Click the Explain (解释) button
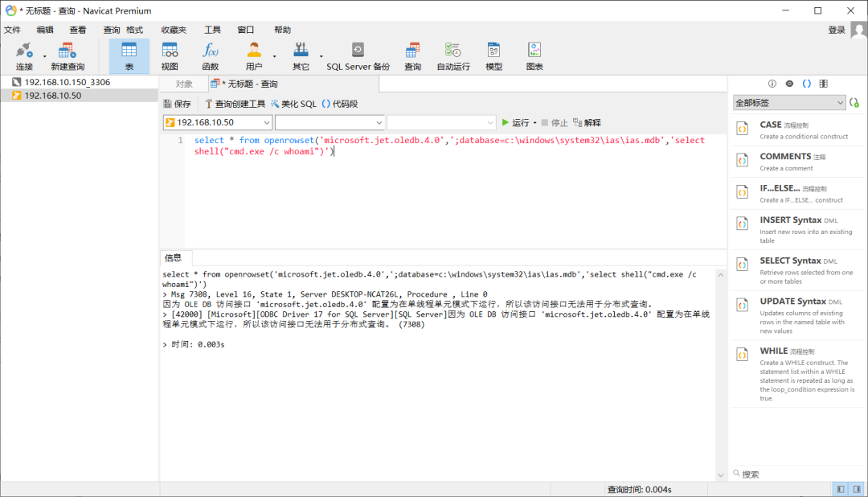This screenshot has width=868, height=497. (588, 122)
